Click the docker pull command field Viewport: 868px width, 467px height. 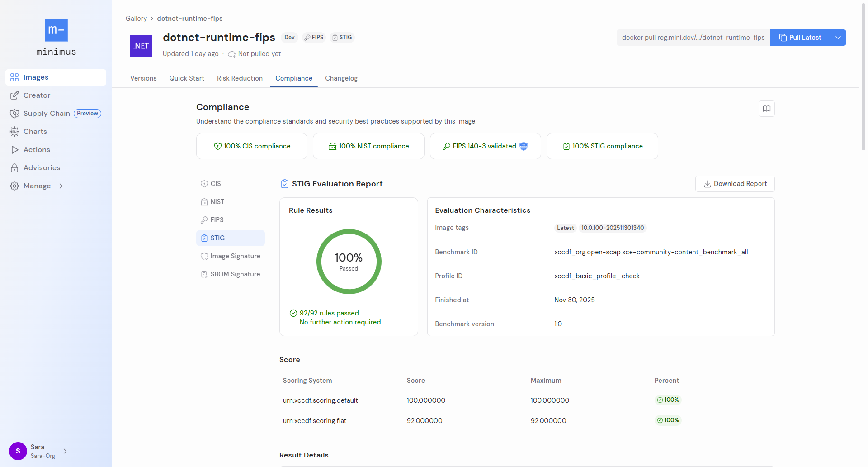[693, 38]
